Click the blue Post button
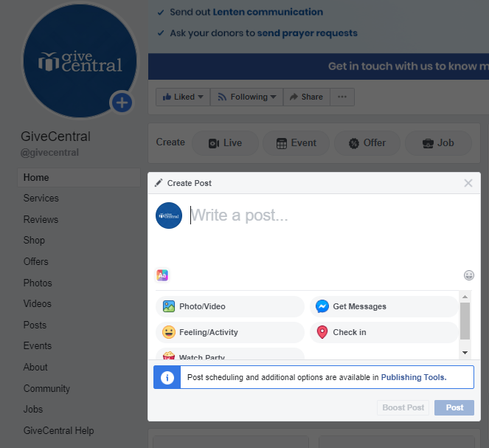The height and width of the screenshot is (448, 489). (454, 407)
